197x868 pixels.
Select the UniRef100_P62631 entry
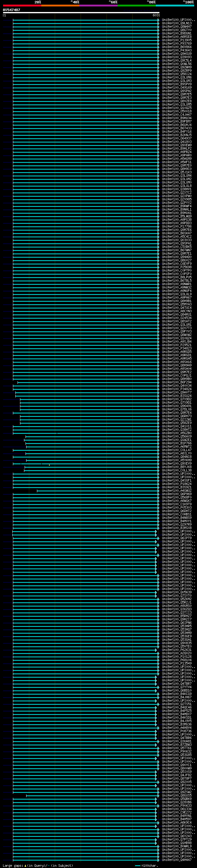coord(177,650)
